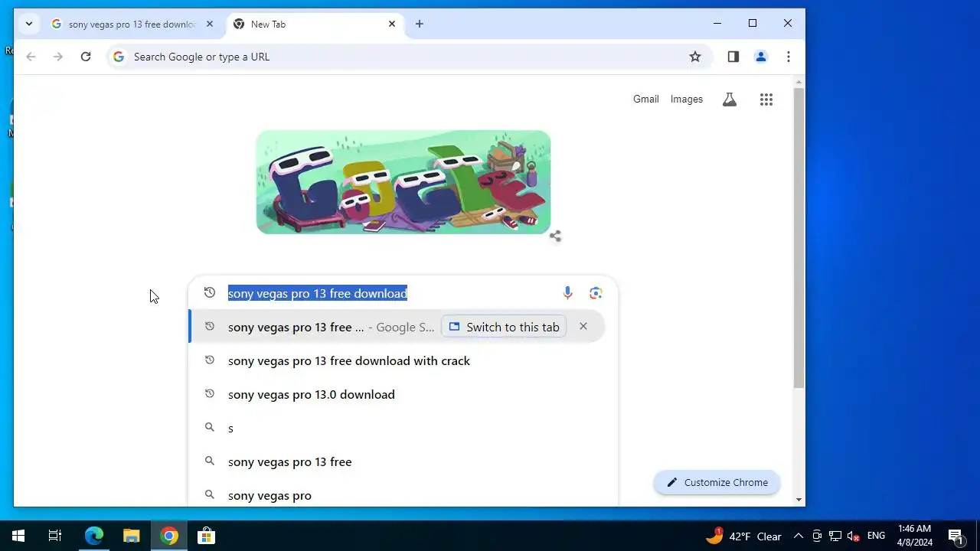
Task: Open Search Labs flask icon
Action: click(730, 99)
